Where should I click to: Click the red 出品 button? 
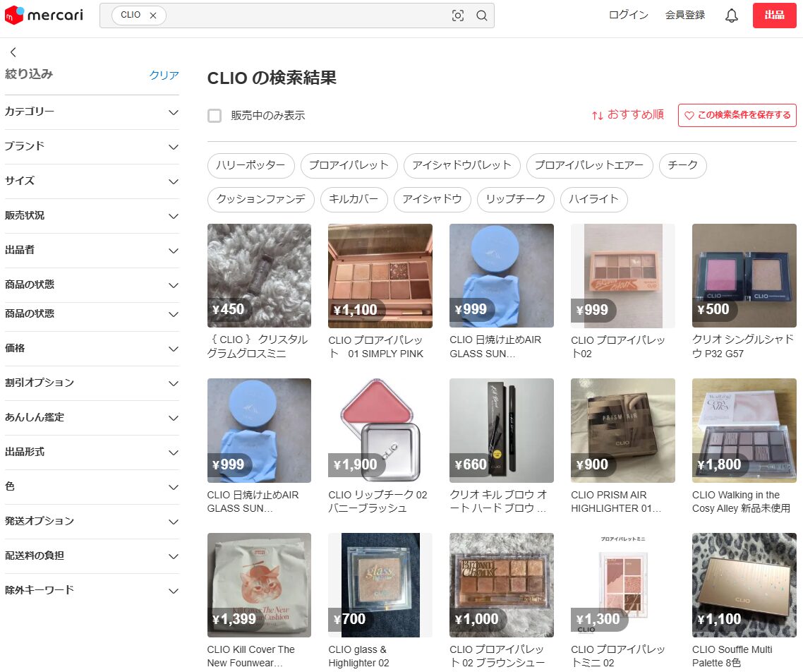tap(774, 16)
